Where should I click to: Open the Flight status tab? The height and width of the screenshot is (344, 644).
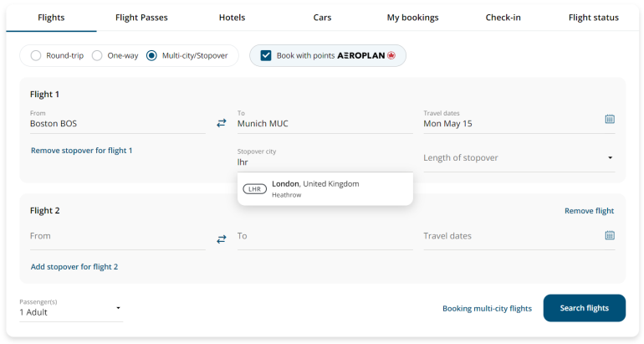click(593, 18)
